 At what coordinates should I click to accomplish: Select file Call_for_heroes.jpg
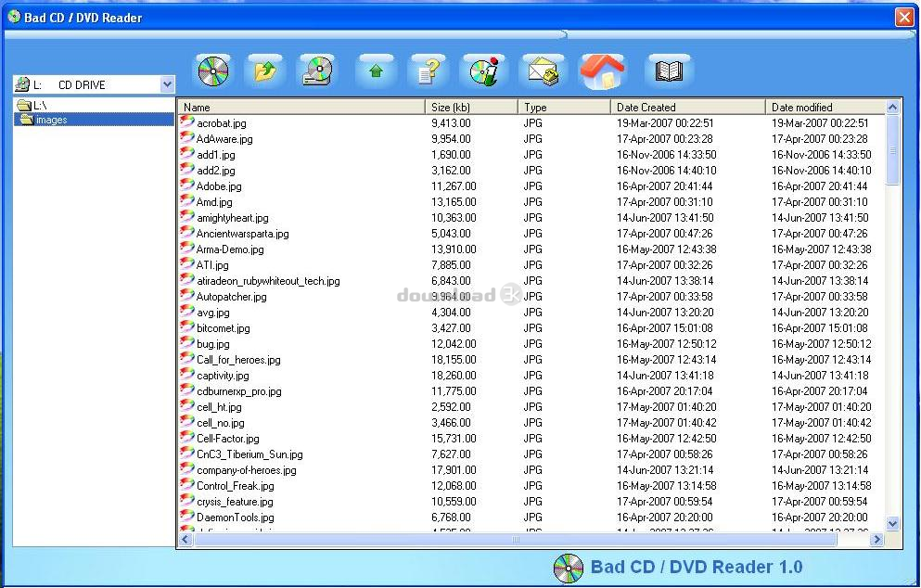(x=238, y=360)
